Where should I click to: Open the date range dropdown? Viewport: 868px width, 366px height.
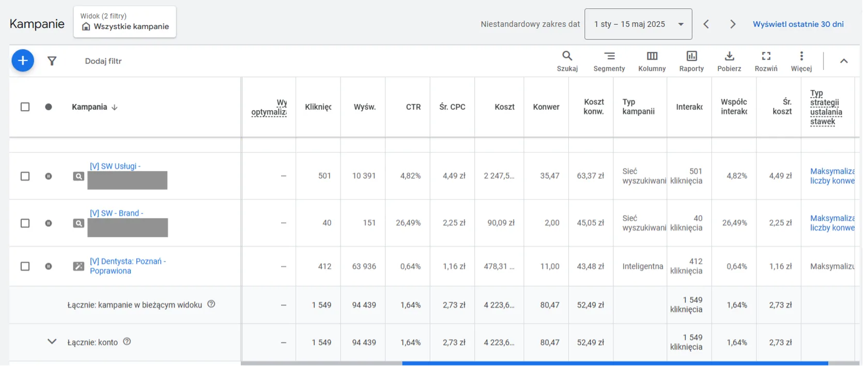pos(638,24)
